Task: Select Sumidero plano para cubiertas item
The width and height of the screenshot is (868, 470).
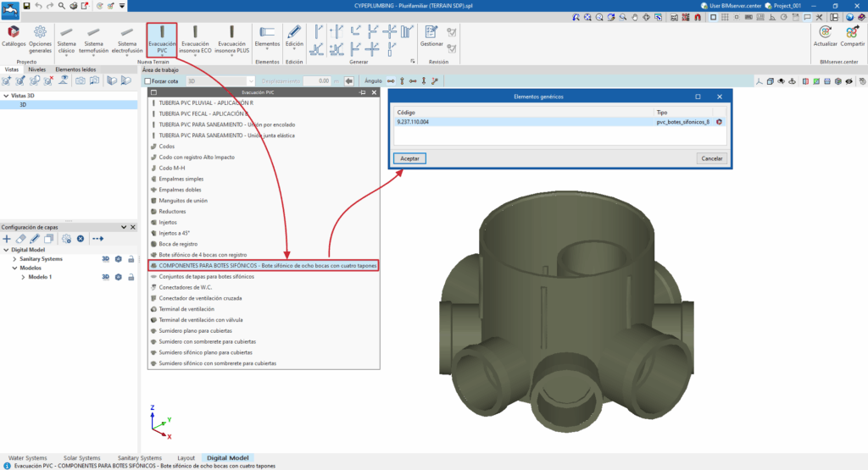Action: pos(194,330)
